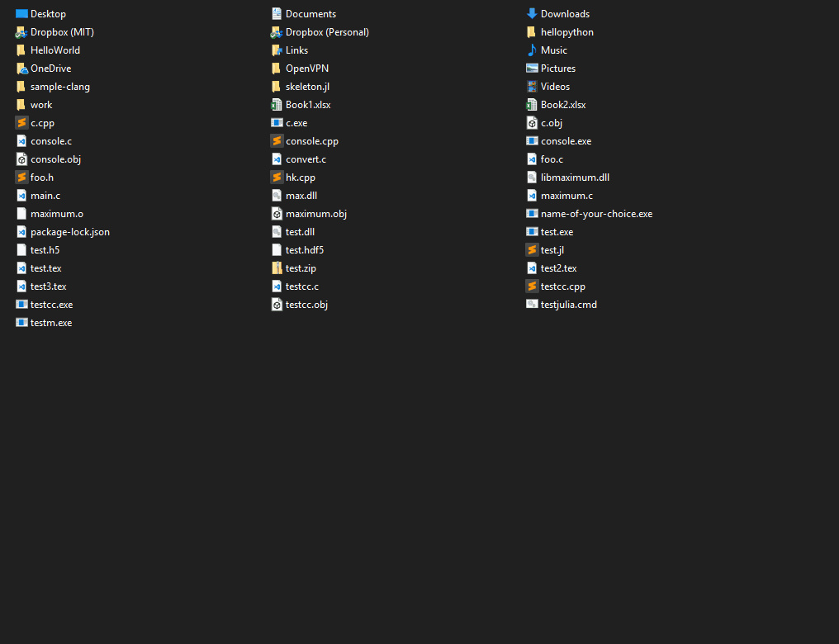Select the file name maximum.c

click(566, 196)
